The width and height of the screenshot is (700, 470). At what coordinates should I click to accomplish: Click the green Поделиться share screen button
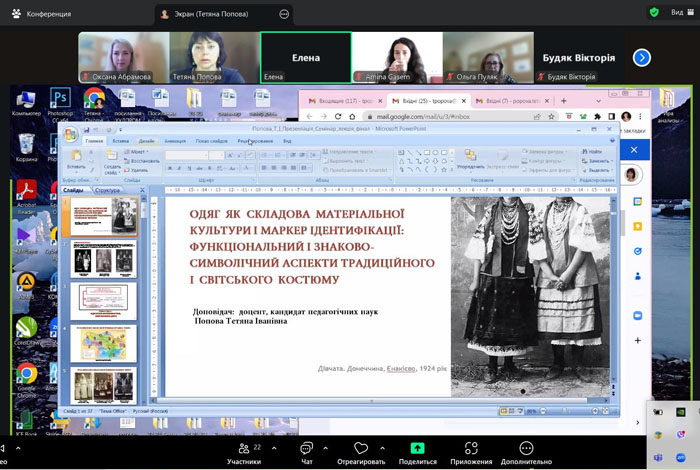[x=417, y=449]
